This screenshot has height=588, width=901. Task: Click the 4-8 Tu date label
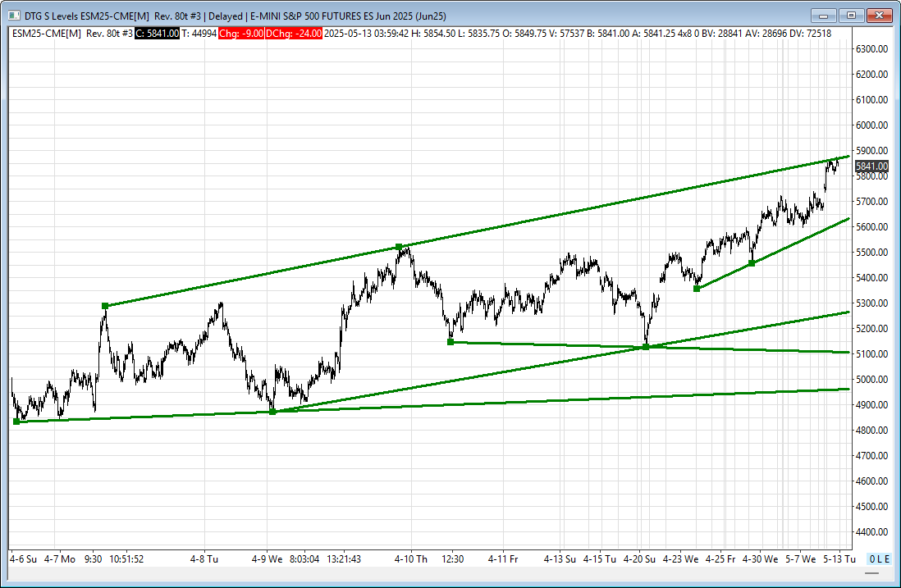[204, 558]
